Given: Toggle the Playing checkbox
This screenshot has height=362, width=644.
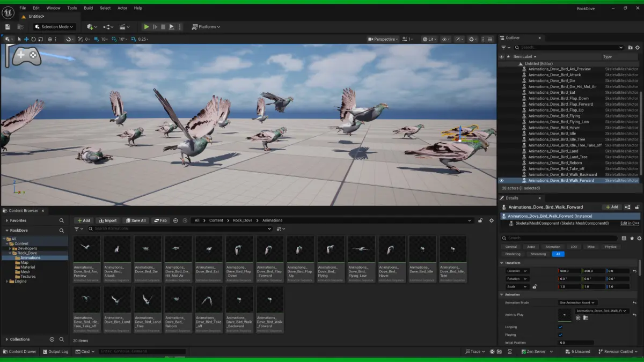Looking at the screenshot, I should 561,335.
